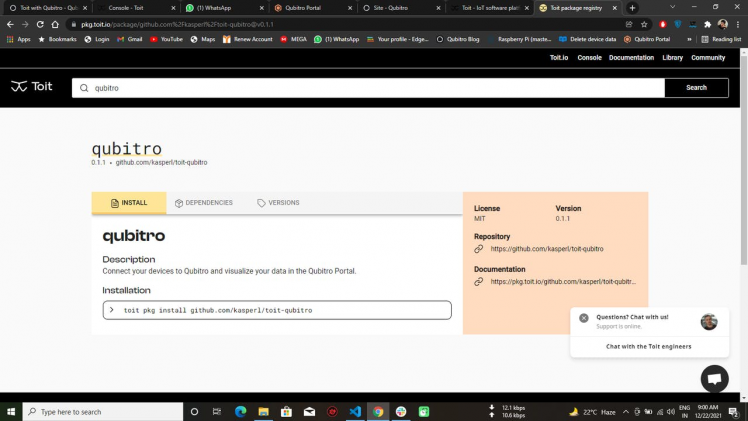Viewport: 748px width, 421px height.
Task: Click the Search button
Action: [x=696, y=88]
